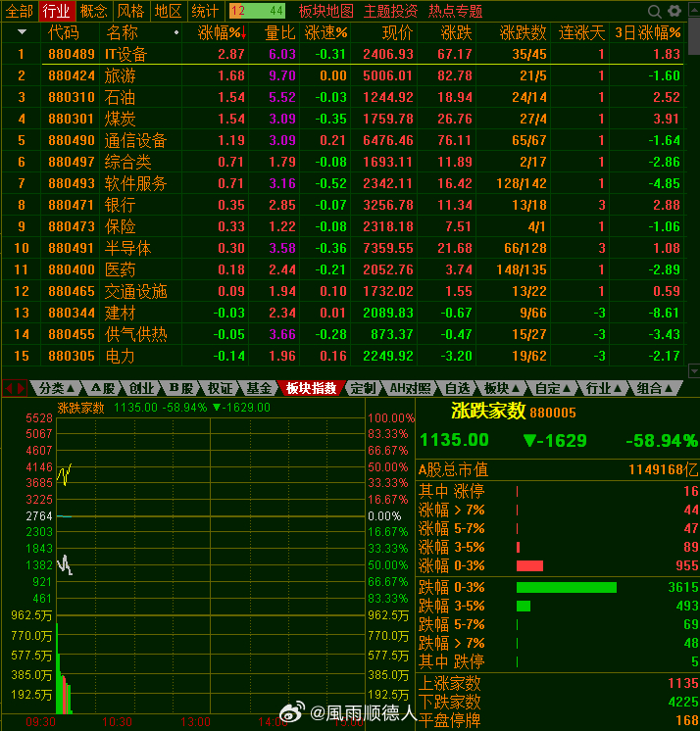700x731 pixels.
Task: Sort by 连涨天 column header
Action: tap(581, 33)
